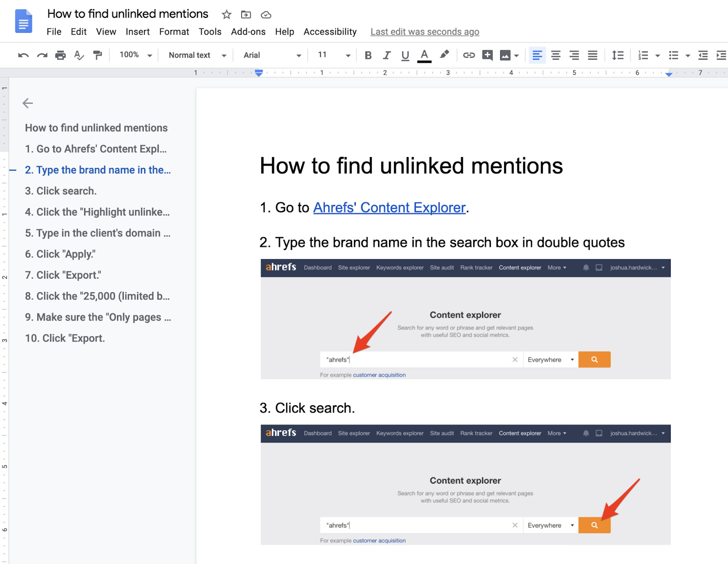Click 'Last edit was seconds ago' link
This screenshot has height=564, width=728.
pos(425,32)
